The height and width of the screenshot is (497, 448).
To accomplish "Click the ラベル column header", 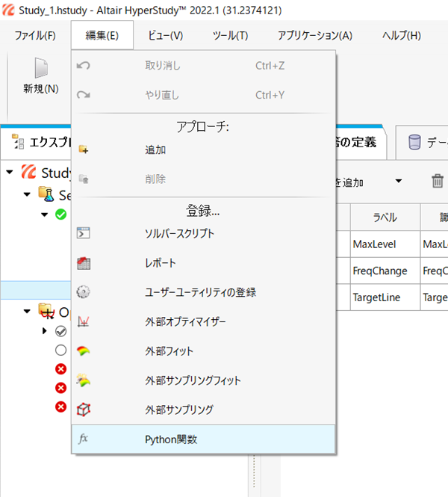I will tap(385, 217).
